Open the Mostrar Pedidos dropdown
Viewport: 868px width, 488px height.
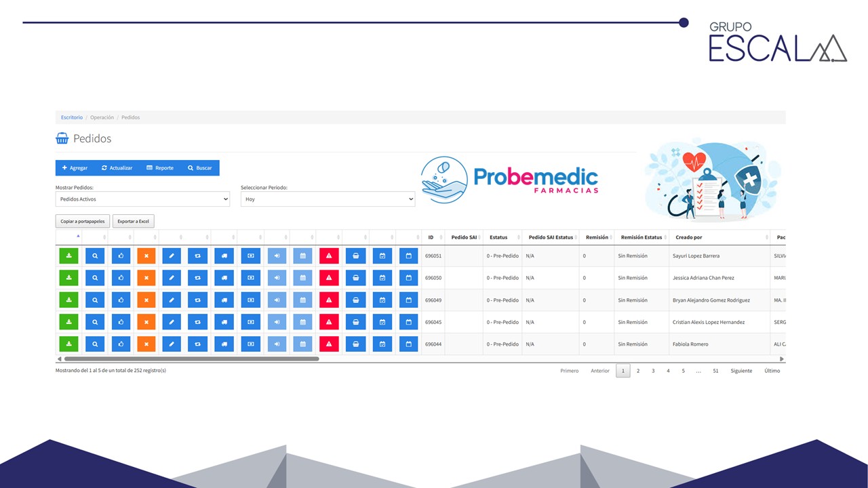pos(142,199)
